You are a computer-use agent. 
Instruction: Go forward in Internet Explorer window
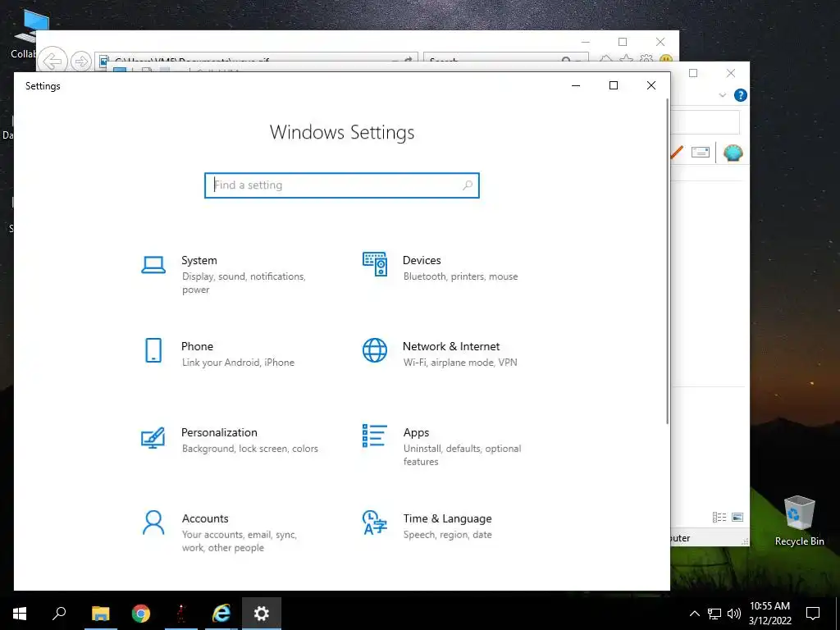(81, 62)
